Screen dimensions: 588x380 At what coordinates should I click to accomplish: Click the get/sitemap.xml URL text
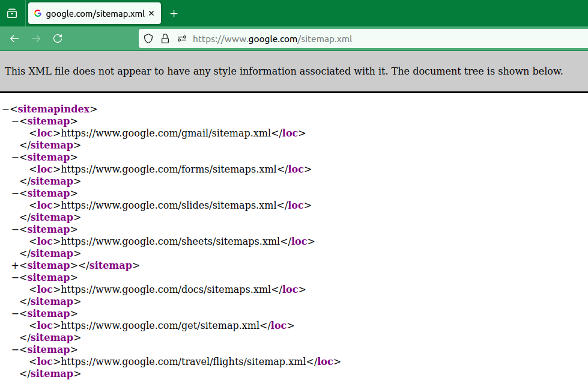coord(160,325)
